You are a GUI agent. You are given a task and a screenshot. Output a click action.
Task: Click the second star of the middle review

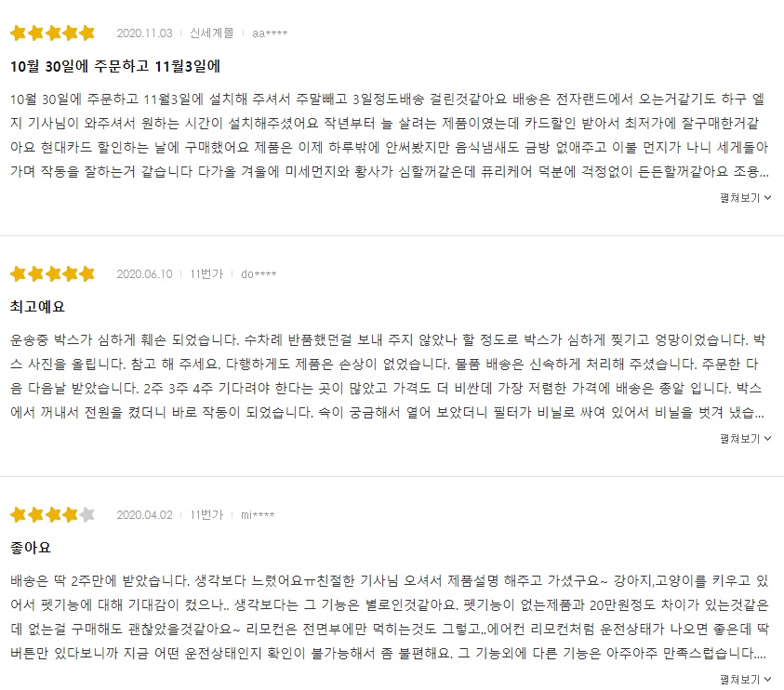coord(35,274)
